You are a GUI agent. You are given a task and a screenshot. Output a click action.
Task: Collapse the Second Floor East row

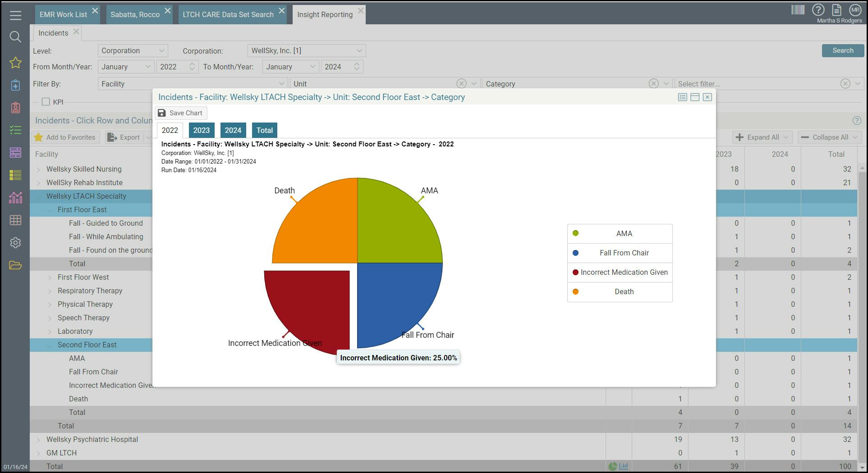point(50,345)
